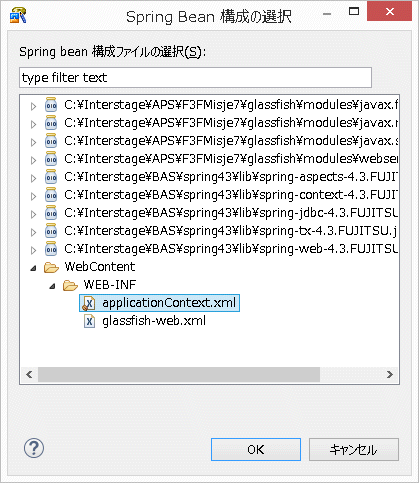This screenshot has height=483, width=419.
Task: Click the WEB-INF folder icon
Action: pos(70,285)
